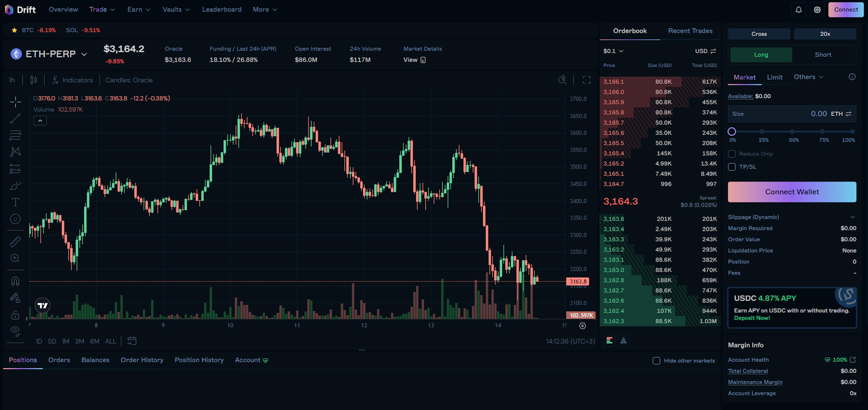Switch to the Recent Trades tab
The image size is (868, 410).
click(690, 31)
